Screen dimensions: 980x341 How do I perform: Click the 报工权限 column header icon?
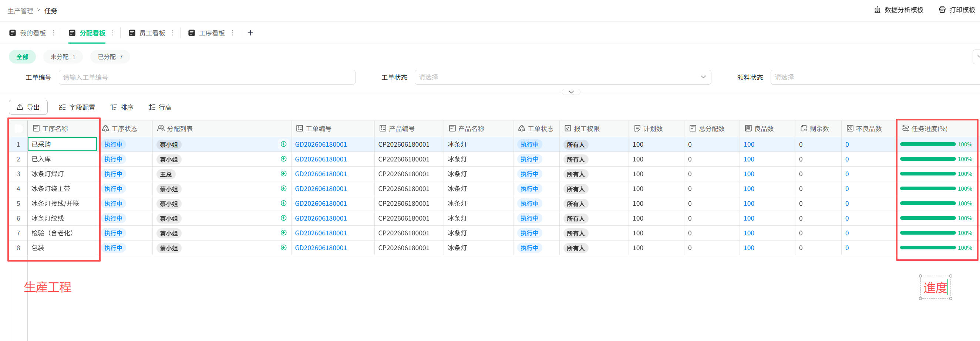point(568,129)
